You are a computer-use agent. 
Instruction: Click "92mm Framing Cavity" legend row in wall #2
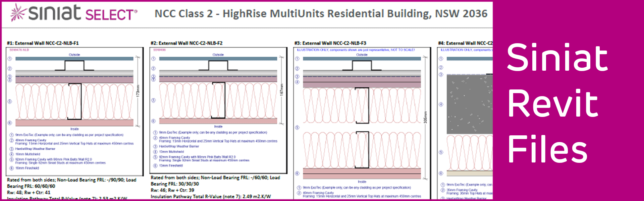pyautogui.click(x=201, y=159)
